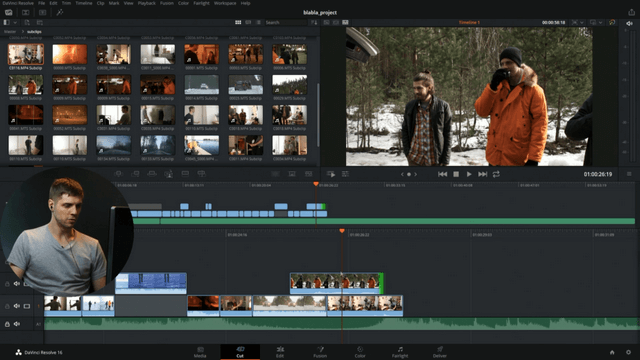Open the Effects magic wand icon
This screenshot has width=640, height=360.
tap(60, 13)
